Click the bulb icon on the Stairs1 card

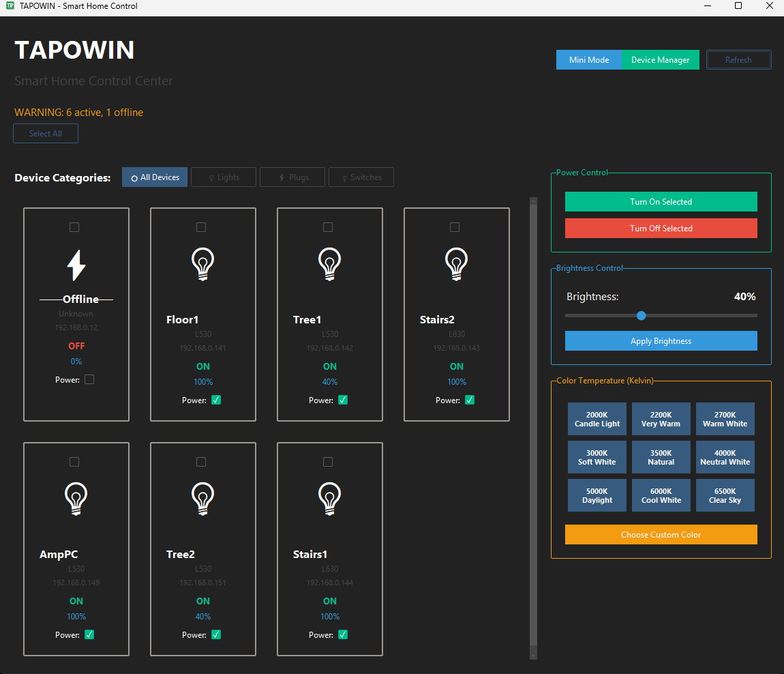[329, 499]
